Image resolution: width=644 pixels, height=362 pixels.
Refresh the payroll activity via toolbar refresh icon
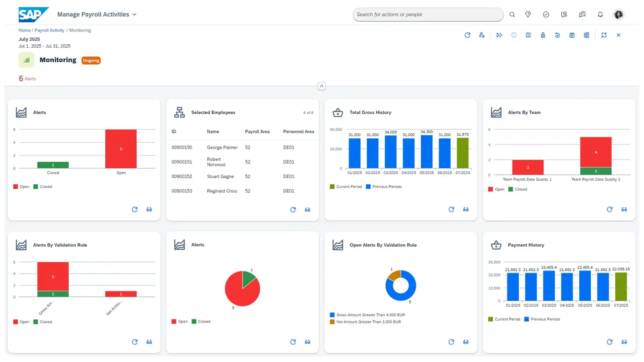[x=468, y=35]
